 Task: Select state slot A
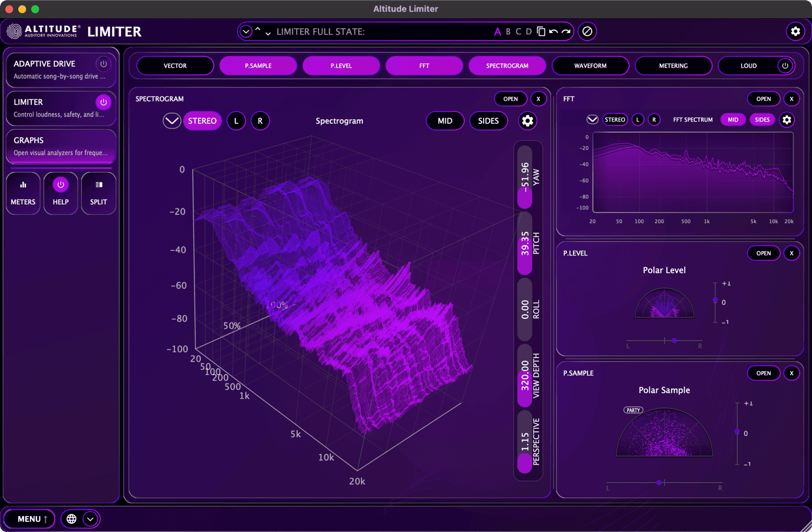(x=498, y=32)
